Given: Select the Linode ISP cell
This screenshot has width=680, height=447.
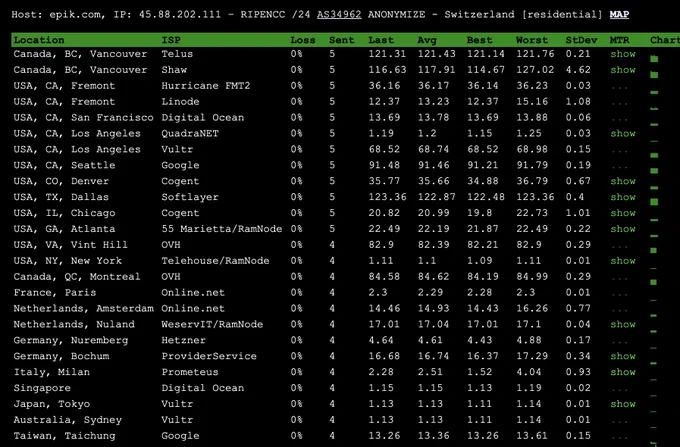Looking at the screenshot, I should click(180, 102).
